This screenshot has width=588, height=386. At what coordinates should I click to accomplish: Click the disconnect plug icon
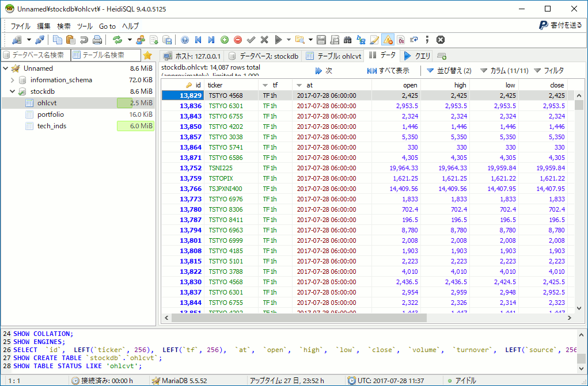pos(40,40)
